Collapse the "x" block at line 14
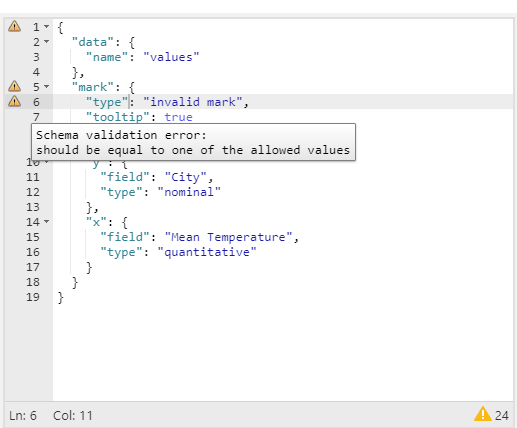This screenshot has height=428, width=517. [47, 221]
